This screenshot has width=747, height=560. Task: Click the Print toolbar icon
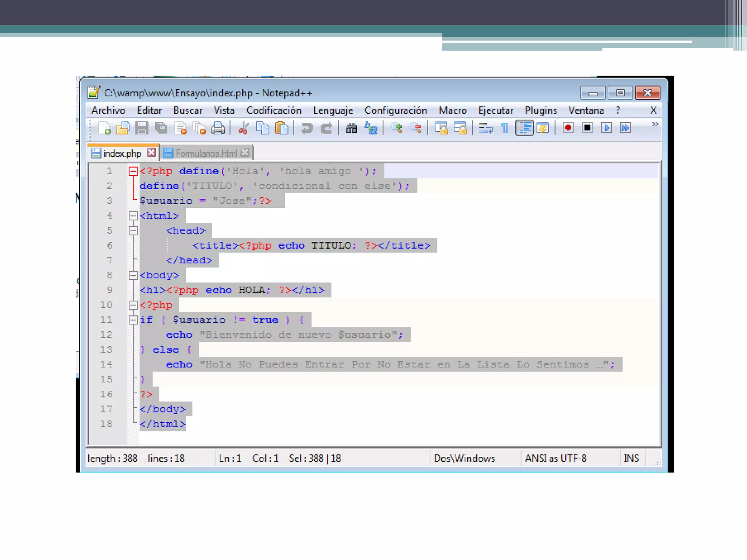pyautogui.click(x=218, y=128)
